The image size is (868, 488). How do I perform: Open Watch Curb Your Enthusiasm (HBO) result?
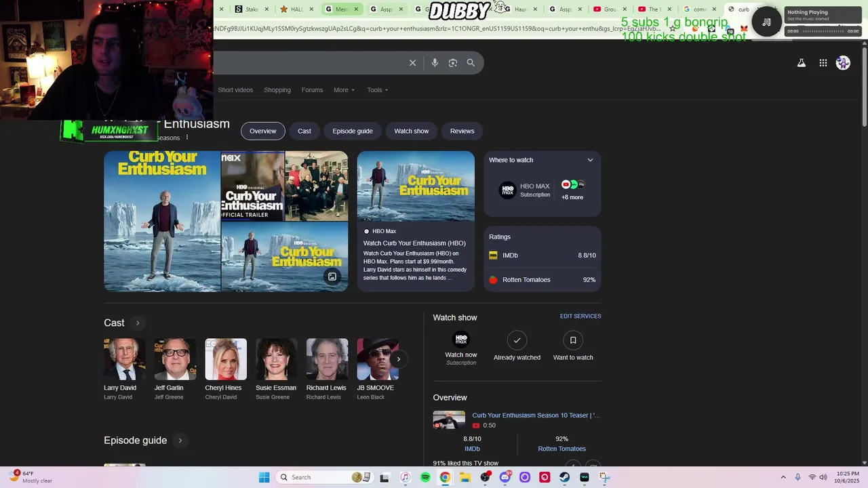pyautogui.click(x=414, y=243)
